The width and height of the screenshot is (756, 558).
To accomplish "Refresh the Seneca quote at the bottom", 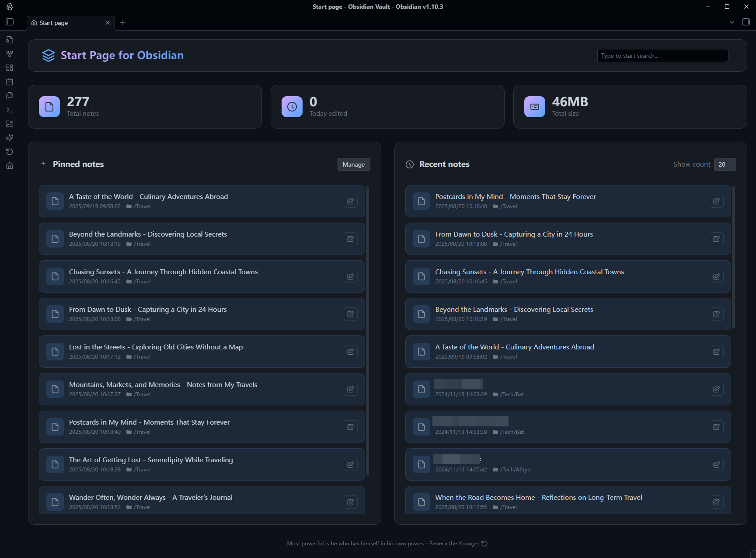I will click(484, 544).
